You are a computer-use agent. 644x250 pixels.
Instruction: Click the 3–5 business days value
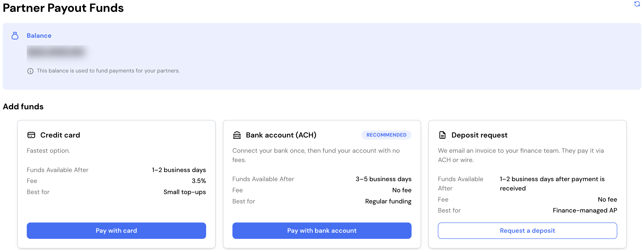[383, 179]
